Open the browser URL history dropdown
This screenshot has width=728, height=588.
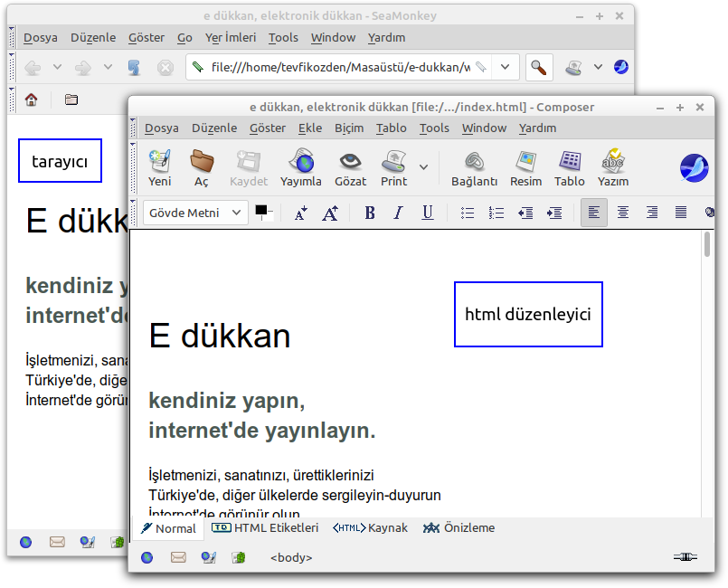tap(506, 67)
